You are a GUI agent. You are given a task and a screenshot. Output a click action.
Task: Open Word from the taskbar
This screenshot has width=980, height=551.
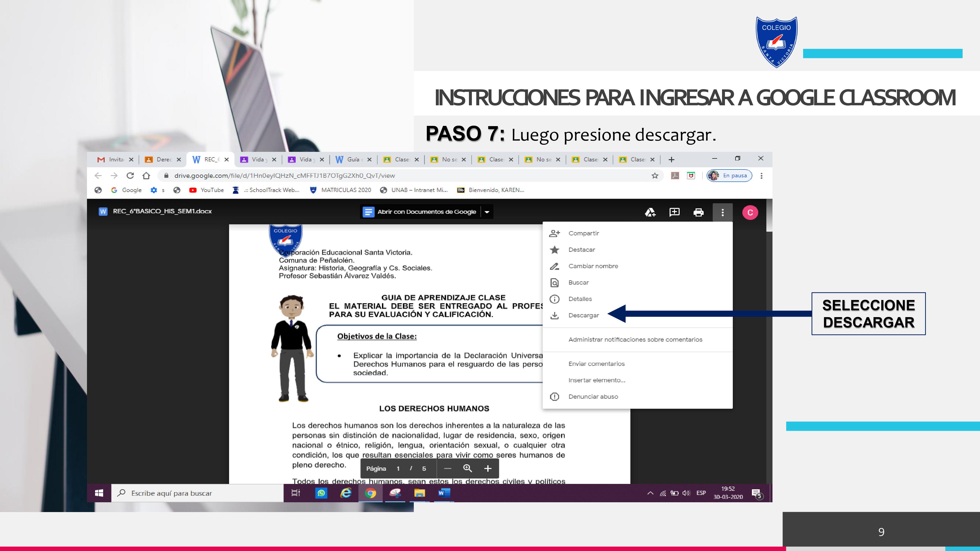(x=444, y=493)
